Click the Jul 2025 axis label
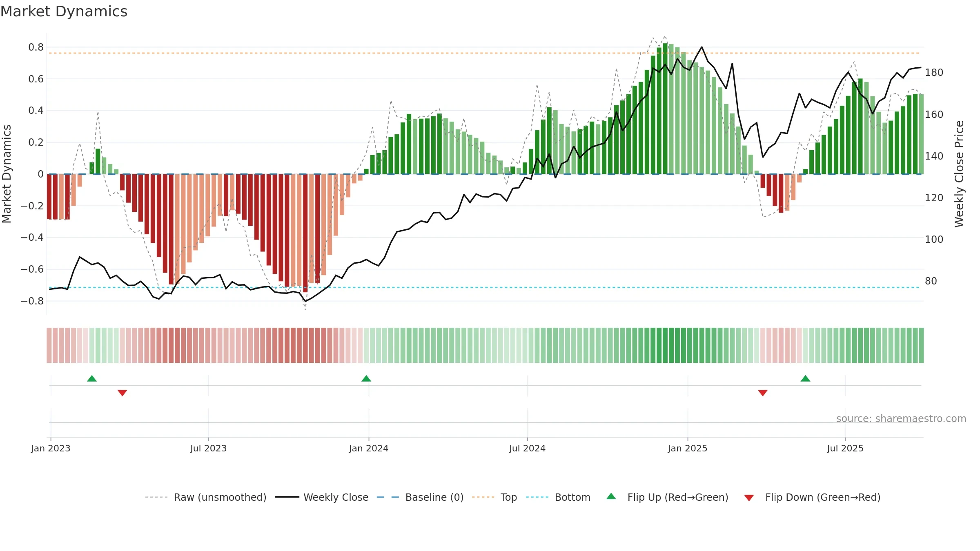This screenshot has height=551, width=980. (845, 448)
